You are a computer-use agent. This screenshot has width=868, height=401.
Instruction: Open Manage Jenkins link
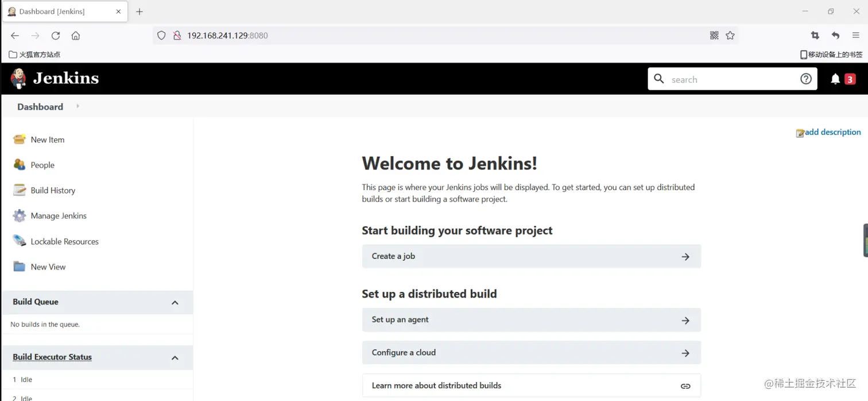coord(59,215)
